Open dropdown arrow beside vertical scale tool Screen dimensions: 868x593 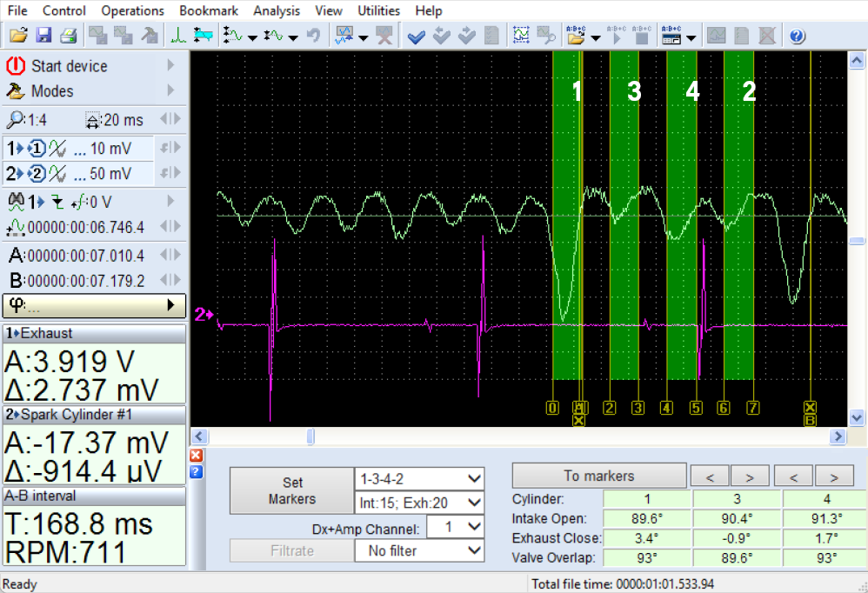point(252,37)
